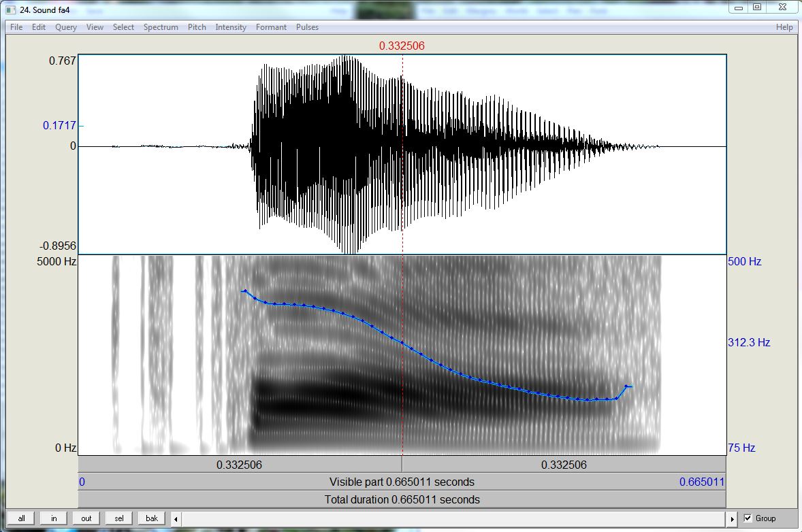Viewport: 802px width, 532px height.
Task: Open the View menu
Action: pos(95,27)
